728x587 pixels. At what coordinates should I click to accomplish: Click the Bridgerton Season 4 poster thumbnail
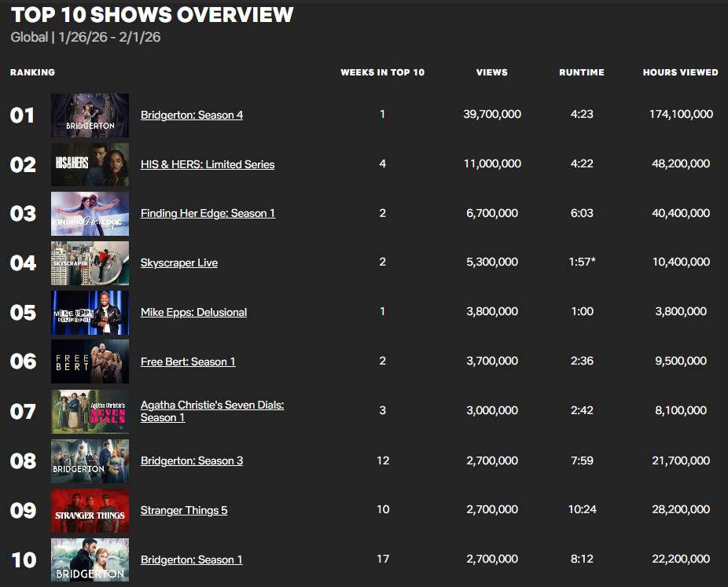point(90,115)
